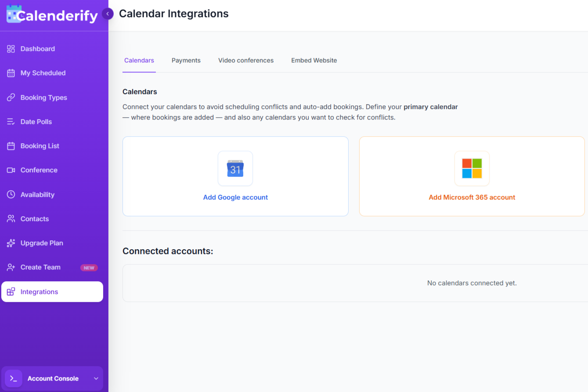Expand the Account Console dropdown
Screen dimensions: 588x392
tap(96, 378)
